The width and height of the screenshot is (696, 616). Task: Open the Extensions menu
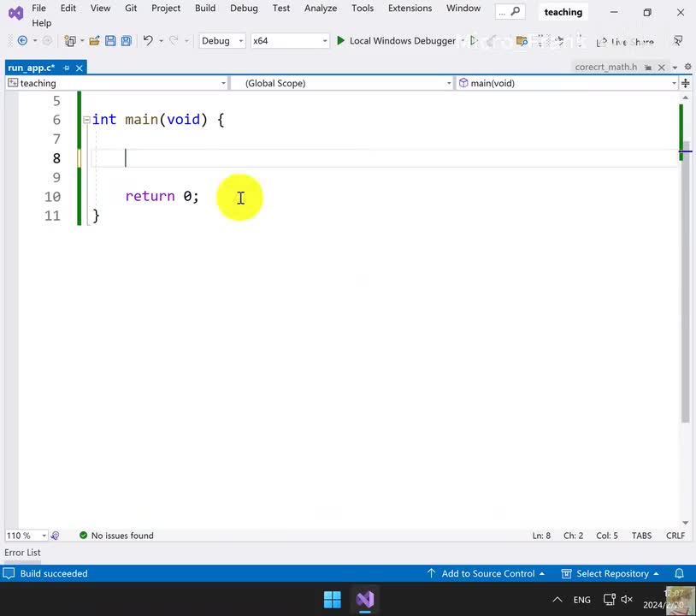pyautogui.click(x=410, y=8)
